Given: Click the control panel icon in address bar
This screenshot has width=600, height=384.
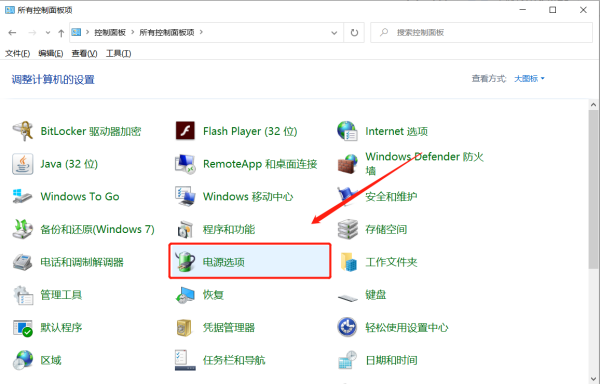Looking at the screenshot, I should tap(76, 32).
